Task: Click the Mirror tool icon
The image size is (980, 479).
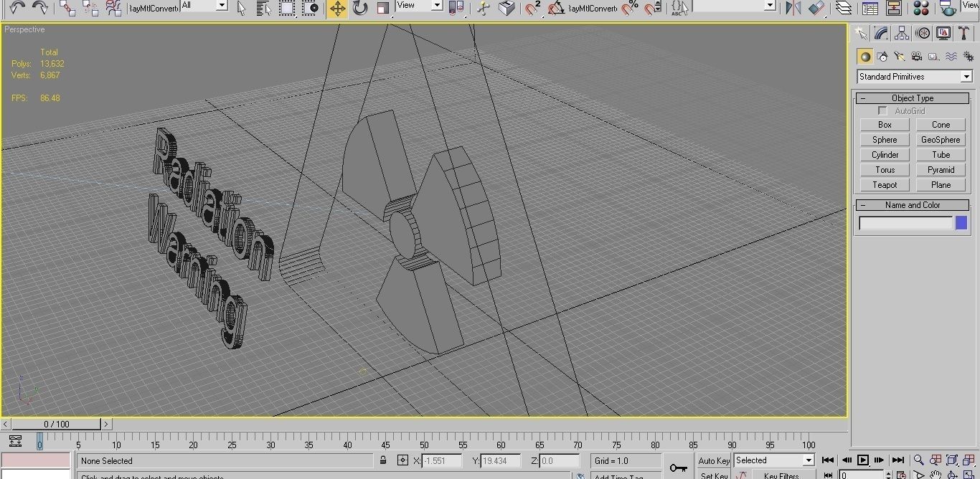Action: point(793,8)
